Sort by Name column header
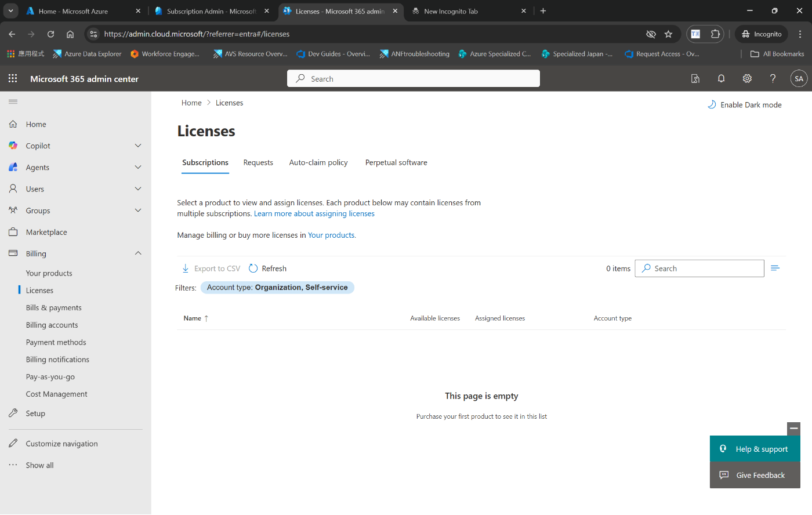This screenshot has height=515, width=812. [195, 318]
